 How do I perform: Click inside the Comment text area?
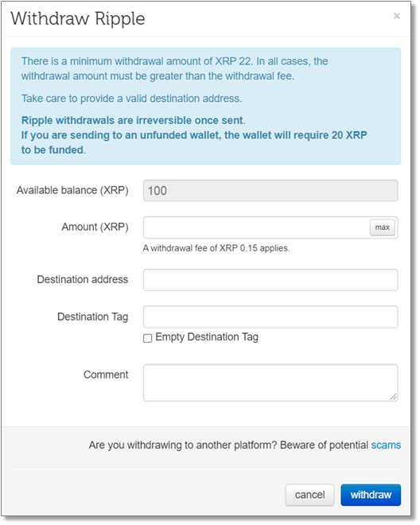click(270, 383)
